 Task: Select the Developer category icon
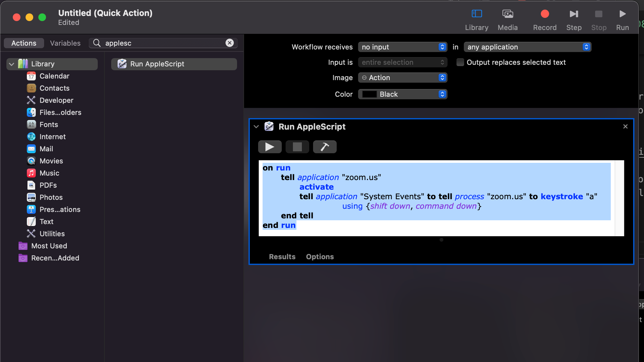point(31,100)
